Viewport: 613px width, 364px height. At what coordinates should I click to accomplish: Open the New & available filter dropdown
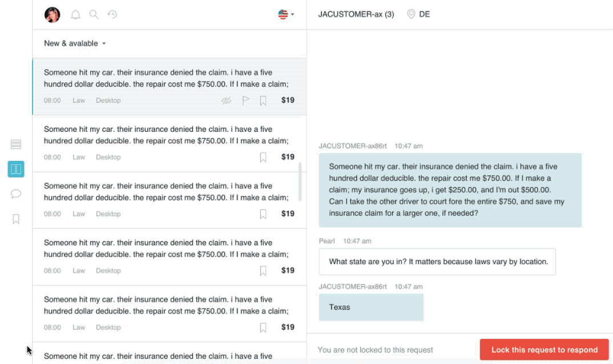75,43
